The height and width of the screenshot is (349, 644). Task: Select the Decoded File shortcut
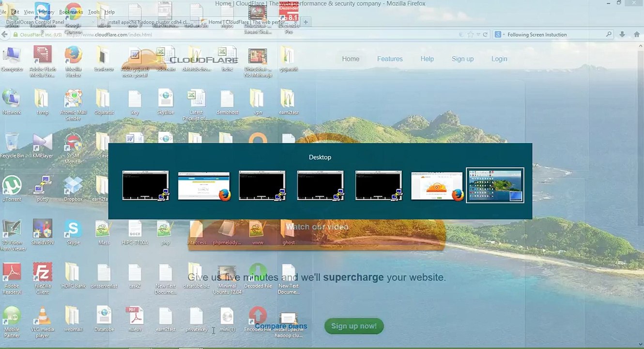pyautogui.click(x=258, y=276)
